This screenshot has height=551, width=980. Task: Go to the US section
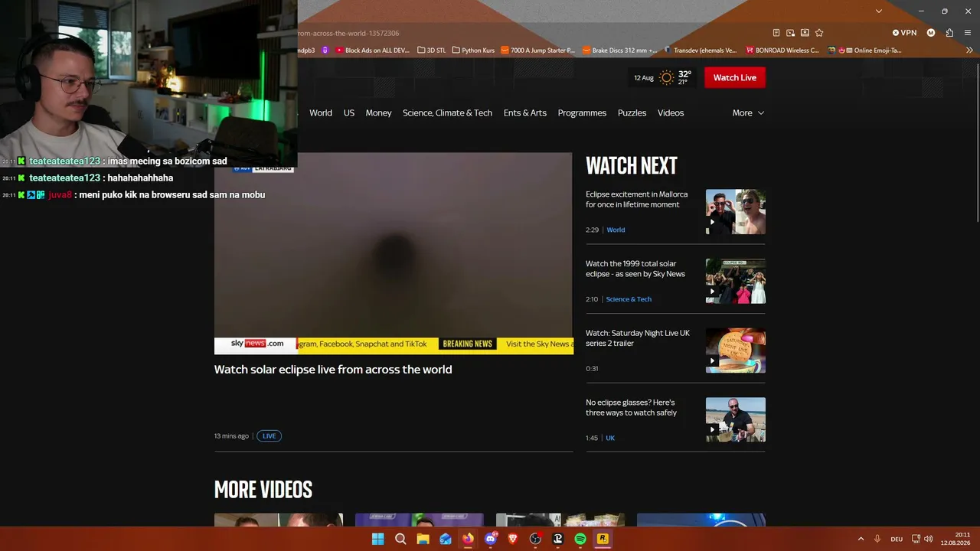(349, 112)
